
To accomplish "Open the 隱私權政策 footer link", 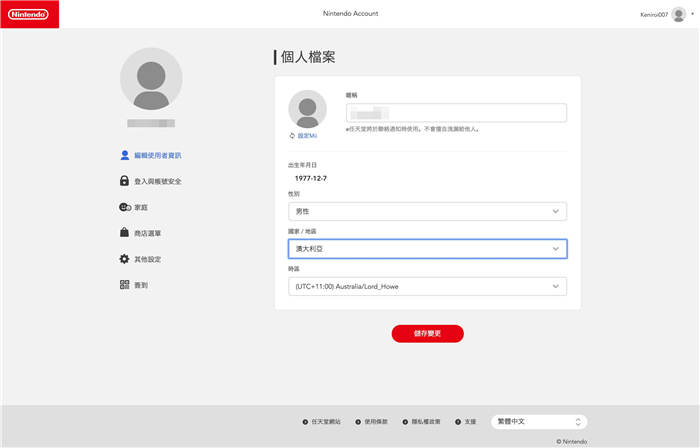I will (426, 422).
